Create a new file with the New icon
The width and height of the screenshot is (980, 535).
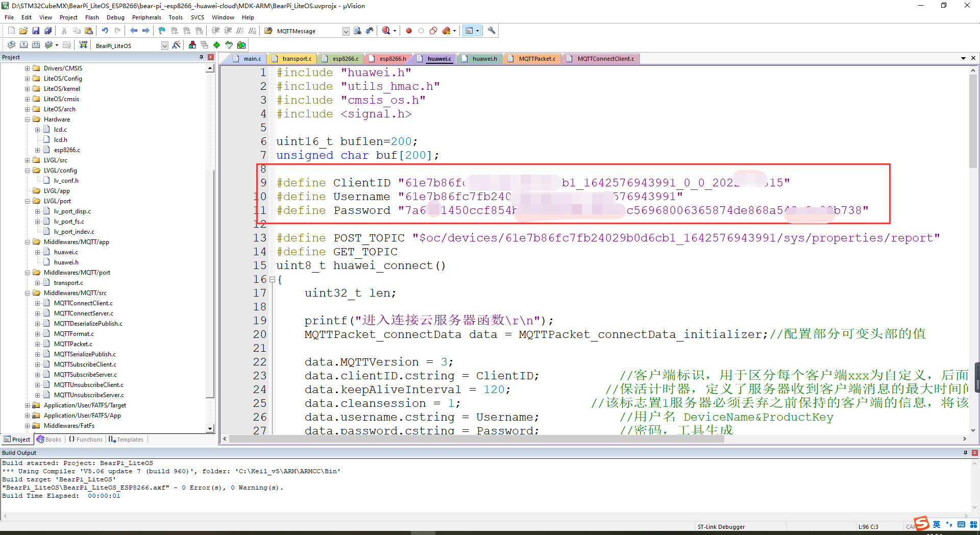[x=11, y=31]
